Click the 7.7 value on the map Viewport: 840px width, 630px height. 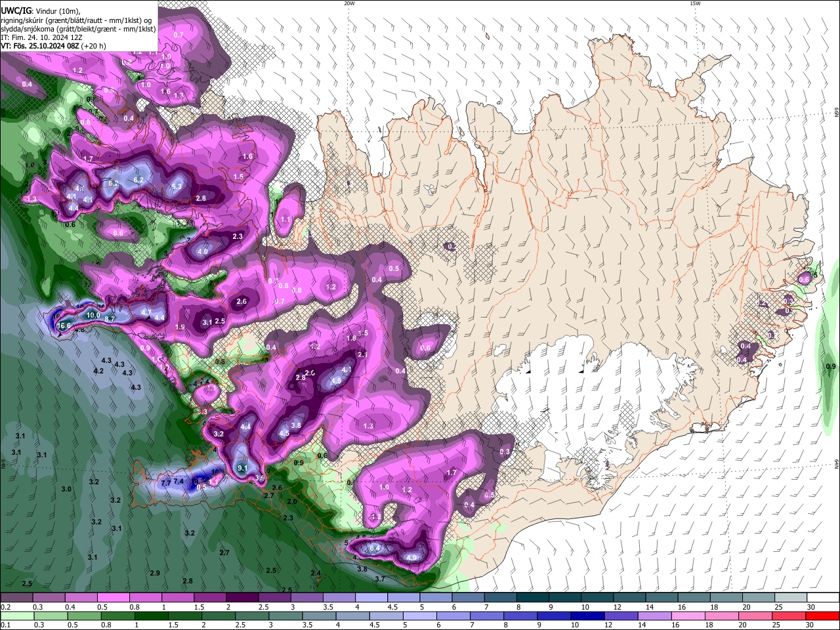point(165,482)
